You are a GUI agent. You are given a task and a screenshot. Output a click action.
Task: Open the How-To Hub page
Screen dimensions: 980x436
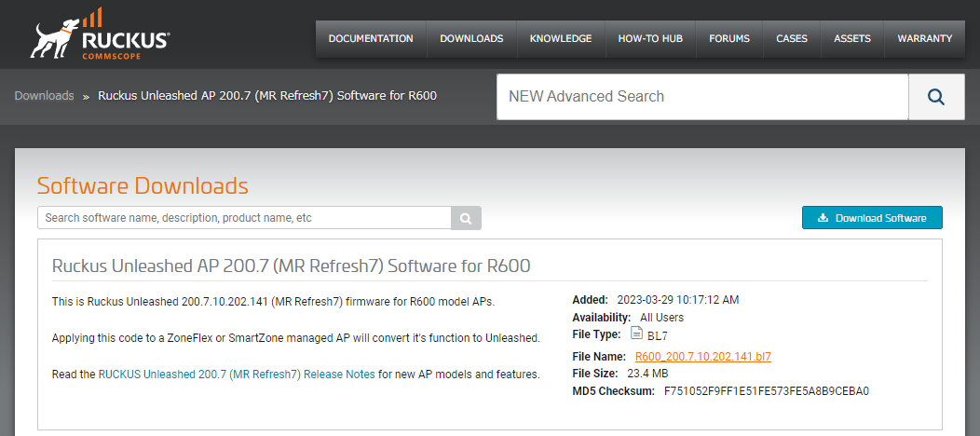(x=650, y=39)
